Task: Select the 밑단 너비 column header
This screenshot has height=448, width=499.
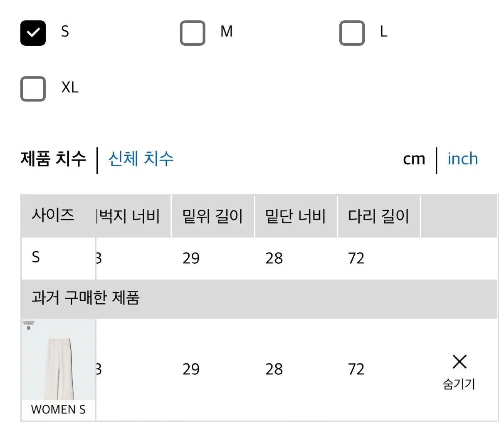Action: [x=295, y=216]
